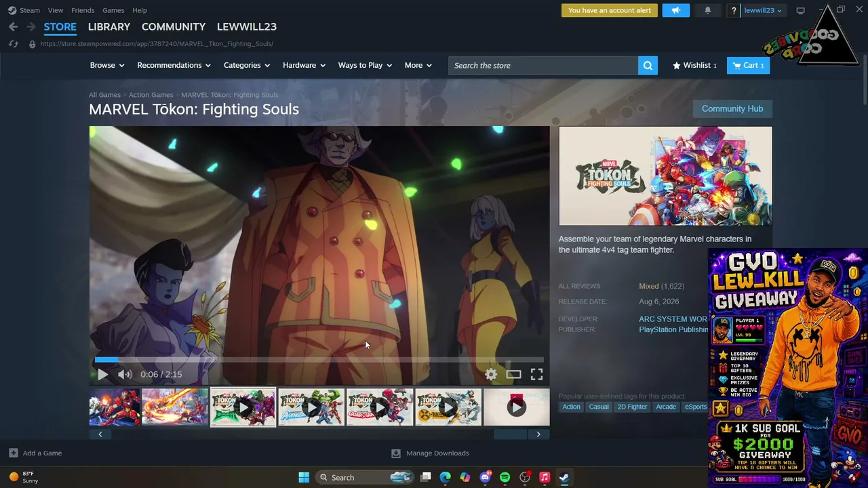This screenshot has height=488, width=868.
Task: Expand the Recommendations dropdown
Action: (174, 65)
